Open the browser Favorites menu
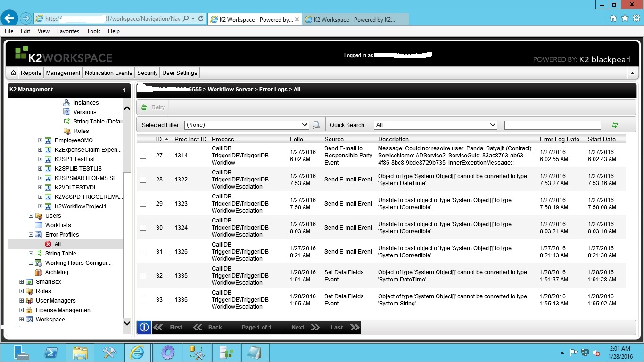This screenshot has height=362, width=644. (x=68, y=31)
